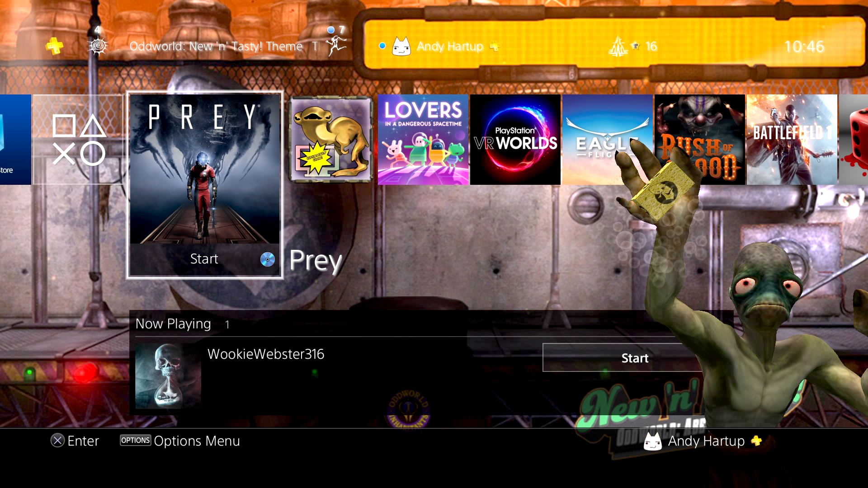Select the Lovers in a Dangerous Spacetime icon

pos(423,139)
